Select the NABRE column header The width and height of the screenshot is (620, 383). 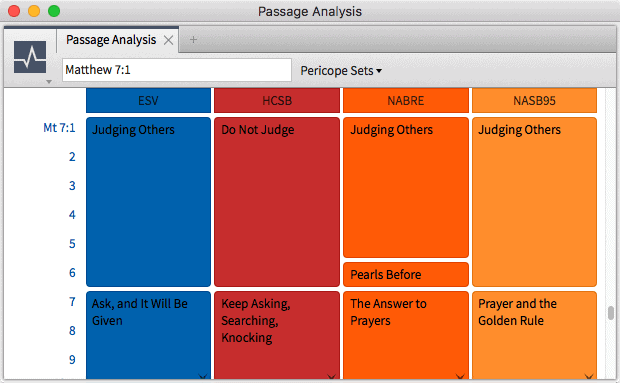click(406, 100)
